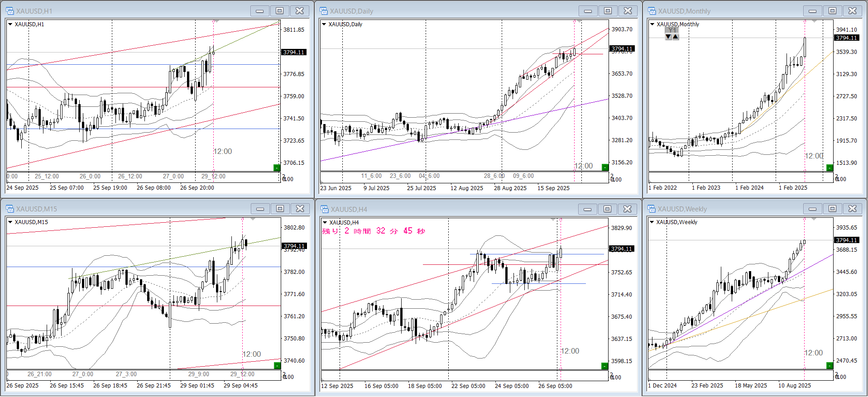Maximize the XAUUSD,H4 chart window
Viewport: 868px width, 397px height.
coord(607,209)
